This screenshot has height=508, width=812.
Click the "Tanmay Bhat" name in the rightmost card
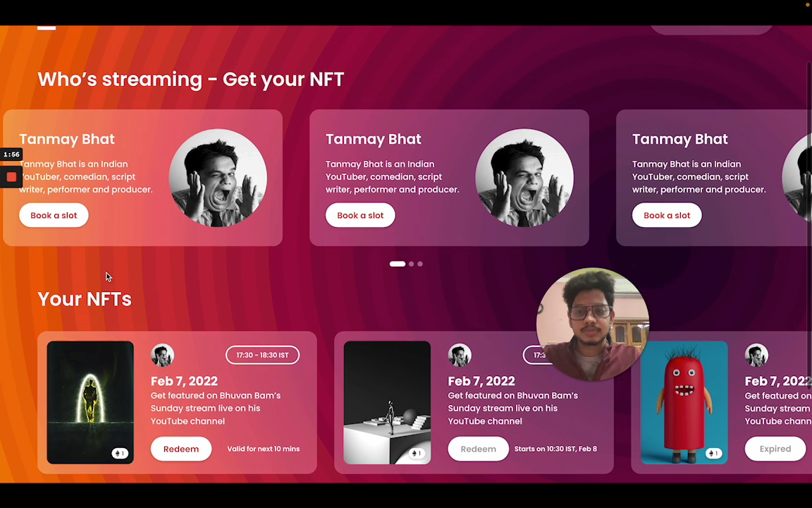680,139
